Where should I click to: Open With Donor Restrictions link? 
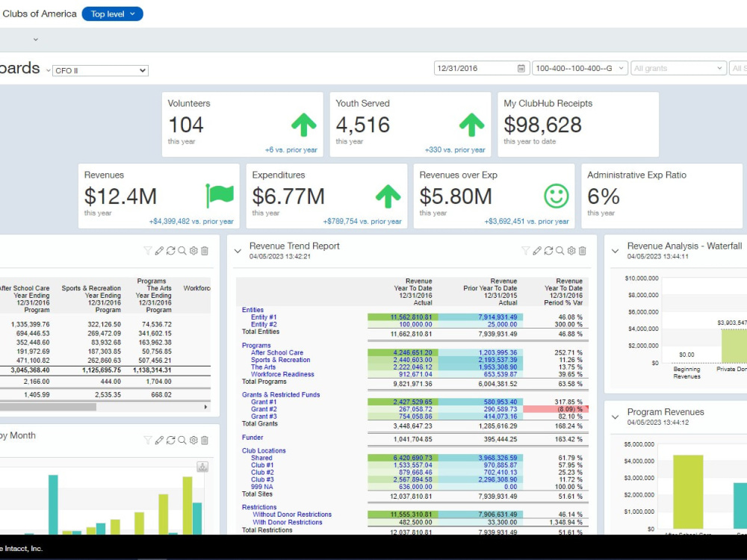coord(288,523)
